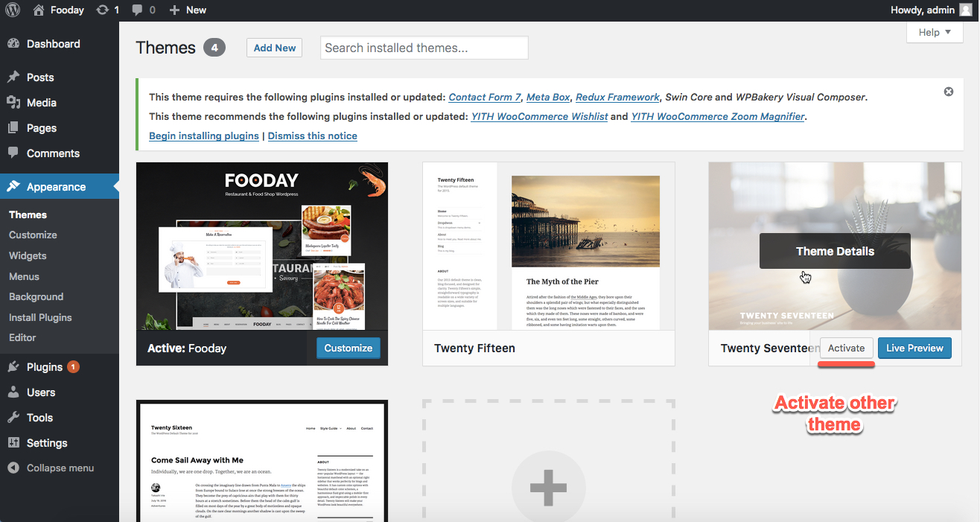Click Theme Details on Twenty Seventeen
The image size is (980, 522).
click(835, 251)
